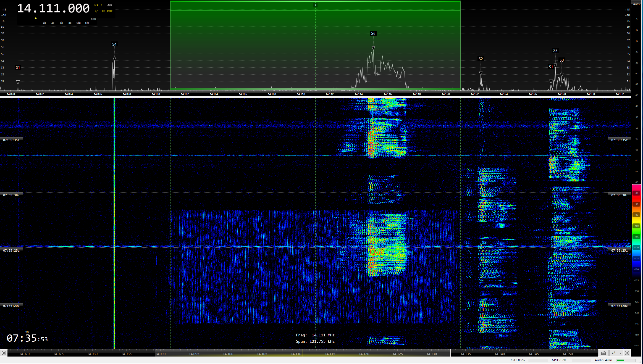
Task: Toggle the Auto level button
Action: 636,4
